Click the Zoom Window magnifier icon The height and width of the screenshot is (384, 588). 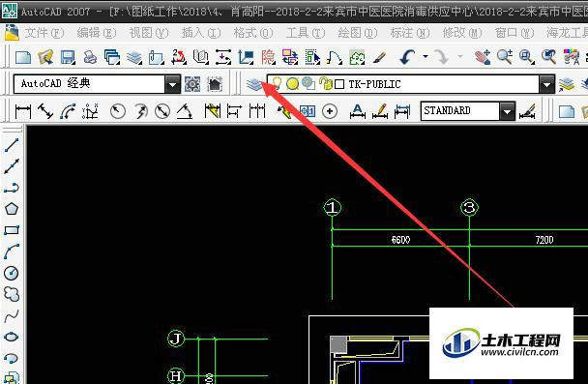[527, 57]
